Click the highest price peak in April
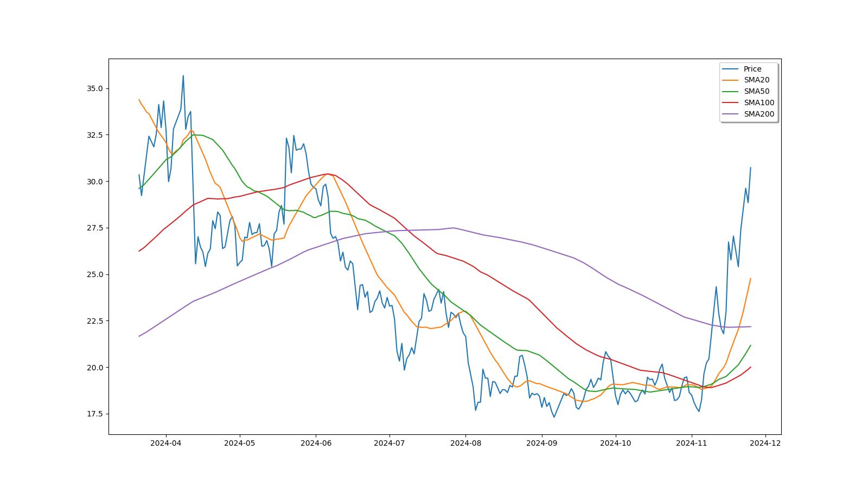This screenshot has width=868, height=488. coord(183,76)
